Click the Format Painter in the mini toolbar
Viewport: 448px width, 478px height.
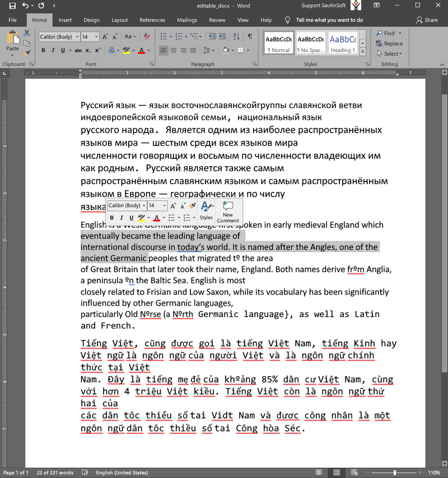click(192, 206)
